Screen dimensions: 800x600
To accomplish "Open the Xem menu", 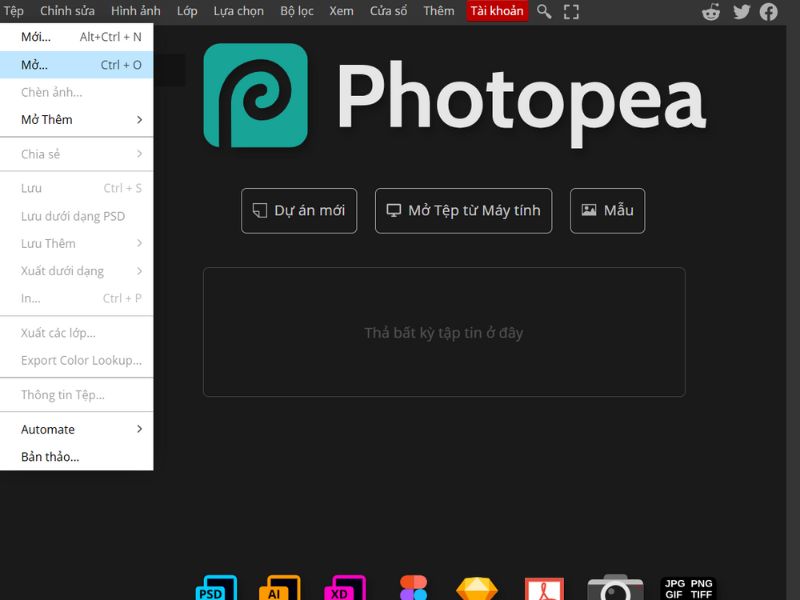I will 341,11.
